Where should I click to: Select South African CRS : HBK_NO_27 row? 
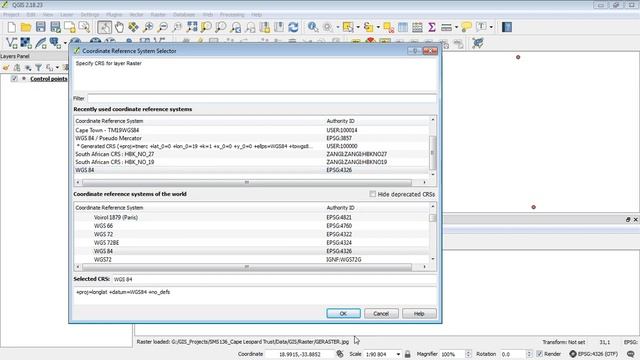tap(252, 154)
